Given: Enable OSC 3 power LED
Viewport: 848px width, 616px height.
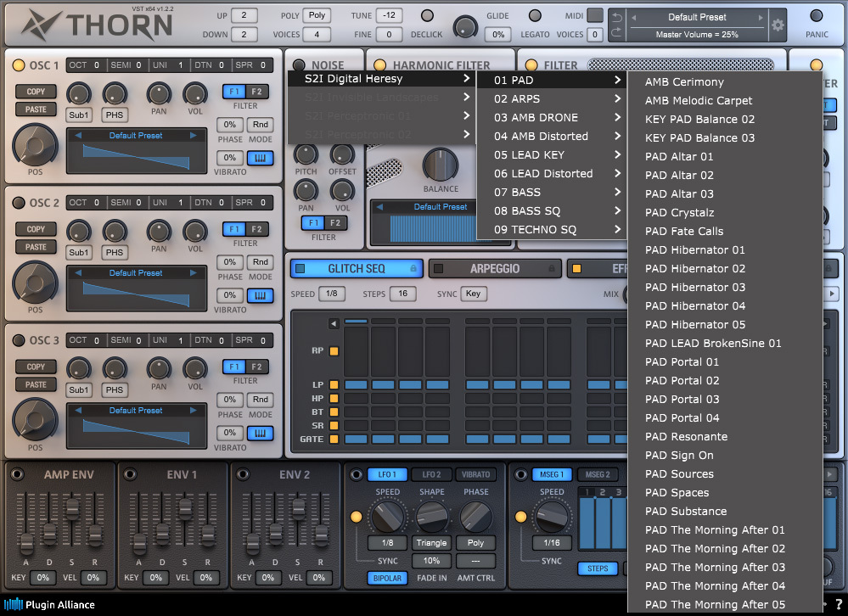Looking at the screenshot, I should [19, 340].
